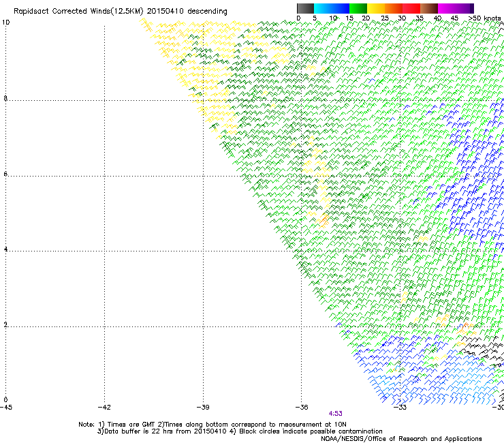Click the orange wind barb cluster near 5N

323,220
